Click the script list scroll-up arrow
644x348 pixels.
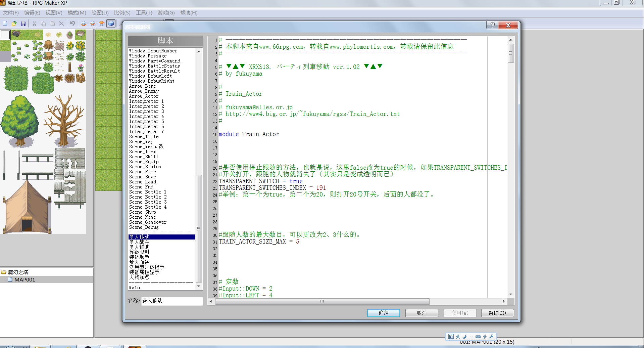199,51
